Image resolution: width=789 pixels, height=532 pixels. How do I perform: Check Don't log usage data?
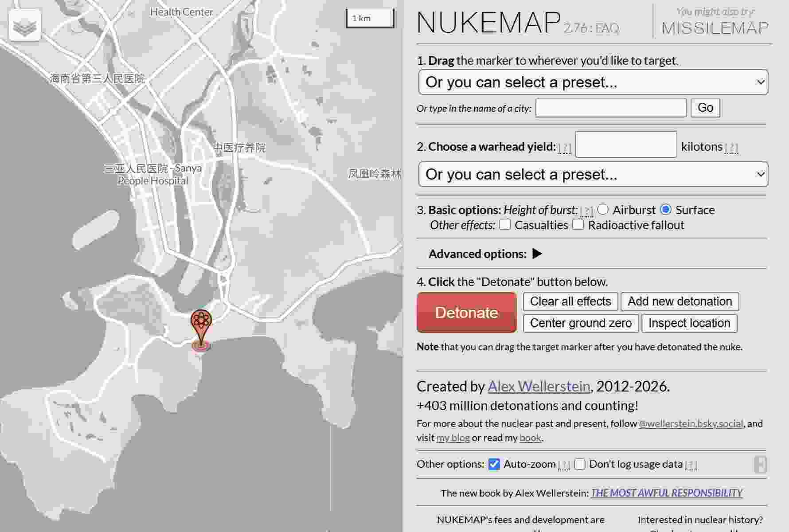point(580,464)
